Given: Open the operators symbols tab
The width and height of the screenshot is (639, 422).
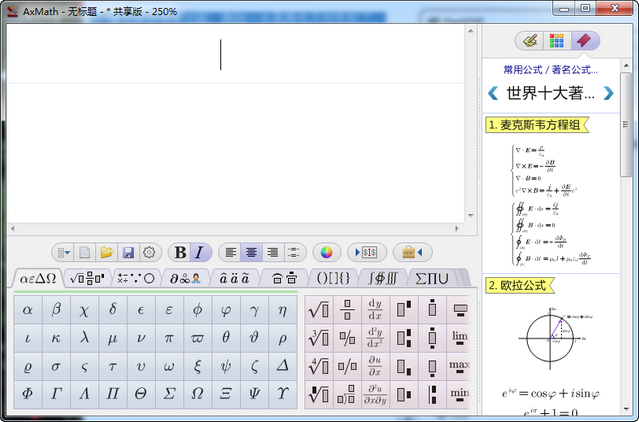Looking at the screenshot, I should point(136,278).
